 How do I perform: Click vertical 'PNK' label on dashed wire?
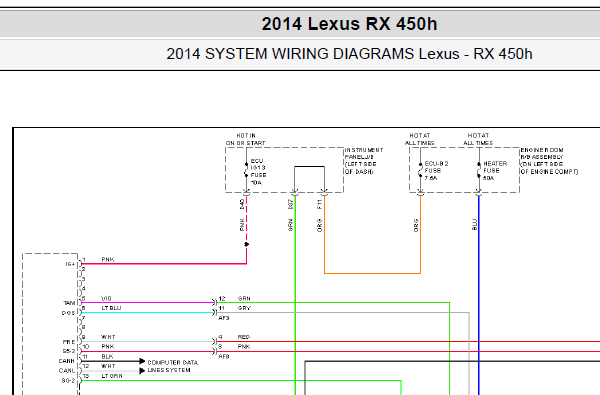point(242,225)
